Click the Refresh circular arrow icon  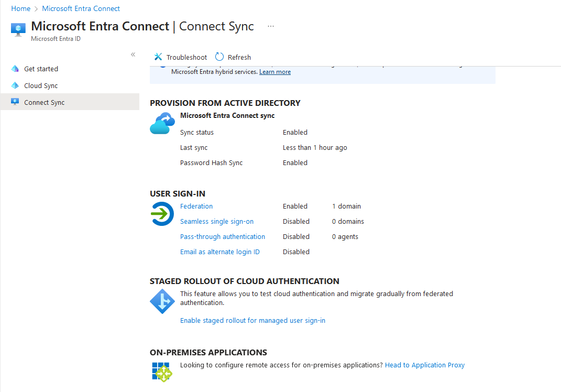[219, 57]
